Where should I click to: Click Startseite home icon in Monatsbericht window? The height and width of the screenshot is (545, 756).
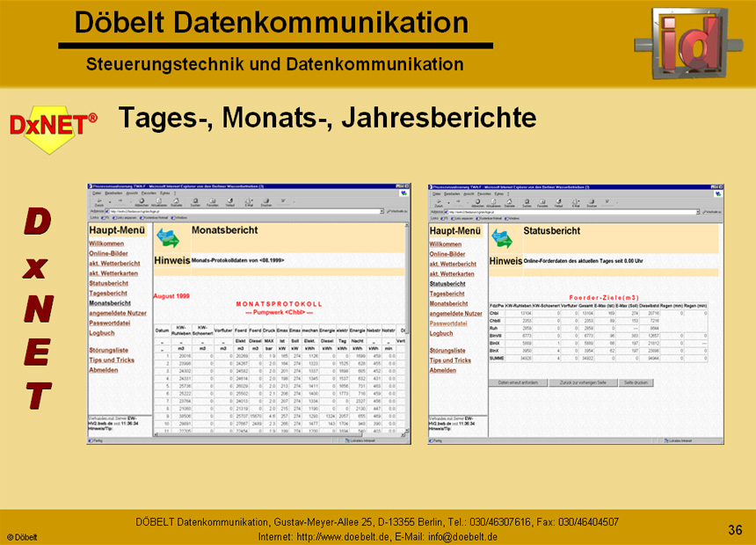[177, 202]
